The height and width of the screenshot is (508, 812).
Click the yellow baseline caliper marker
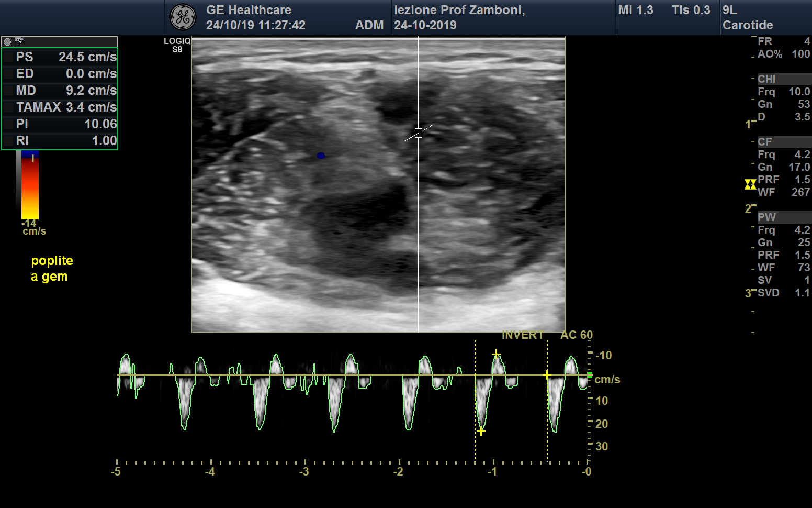[547, 376]
